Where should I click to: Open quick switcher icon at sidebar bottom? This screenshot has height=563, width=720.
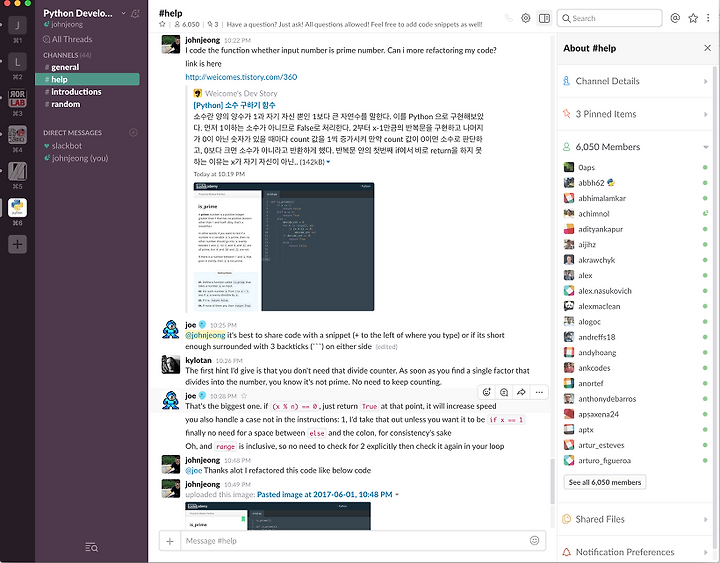click(x=91, y=547)
